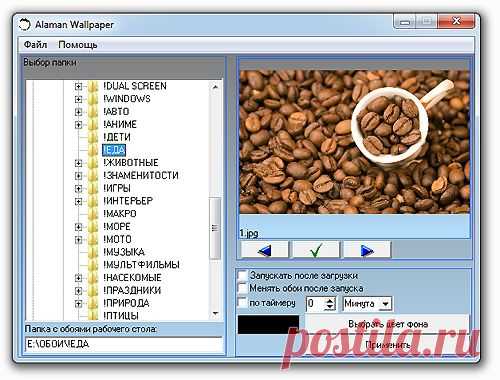Show next wallpaper with blue right arrow
The width and height of the screenshot is (500, 380).
(367, 250)
